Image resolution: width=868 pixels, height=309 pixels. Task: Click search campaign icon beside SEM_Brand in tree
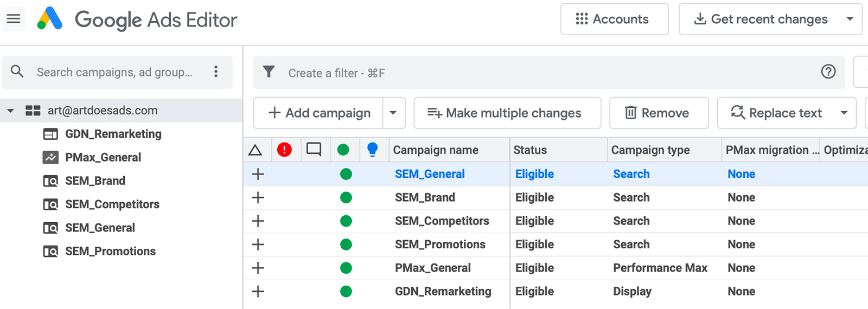[50, 181]
